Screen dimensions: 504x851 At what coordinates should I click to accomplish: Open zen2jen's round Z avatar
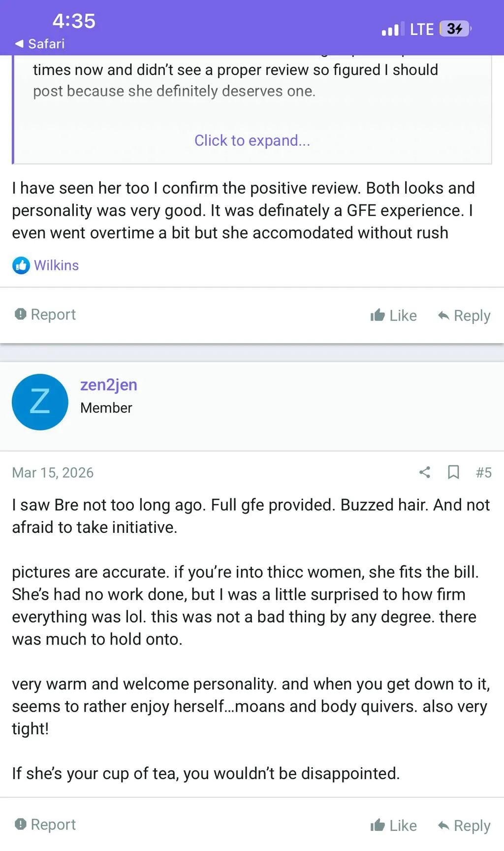pos(40,402)
